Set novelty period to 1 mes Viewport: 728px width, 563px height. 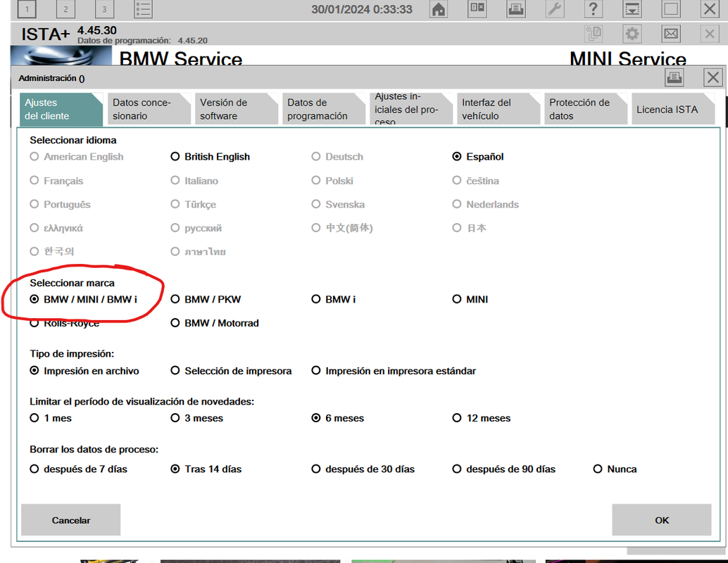point(51,418)
